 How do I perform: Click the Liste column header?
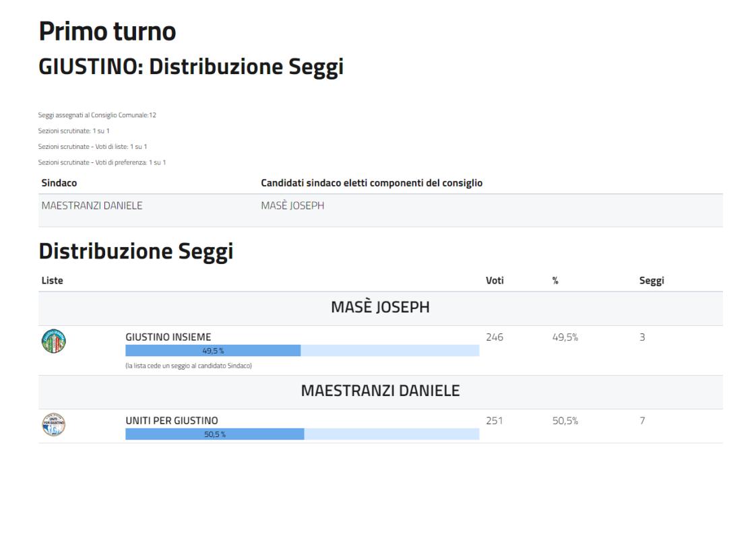(53, 281)
